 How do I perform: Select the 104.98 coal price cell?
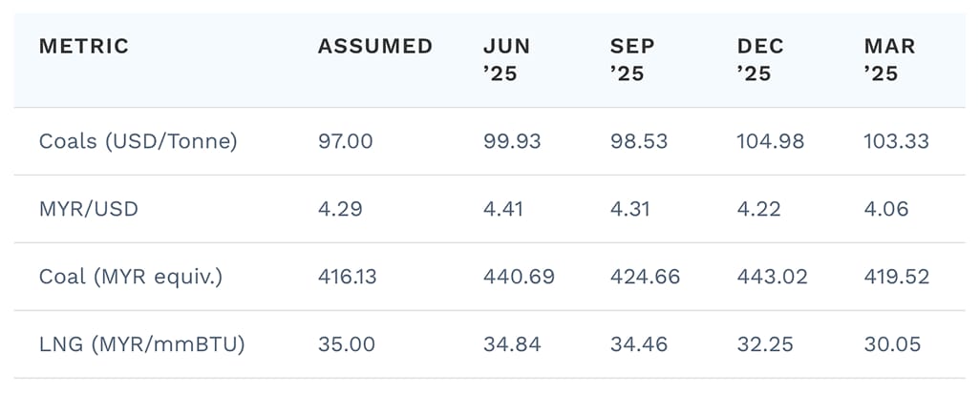pos(771,141)
